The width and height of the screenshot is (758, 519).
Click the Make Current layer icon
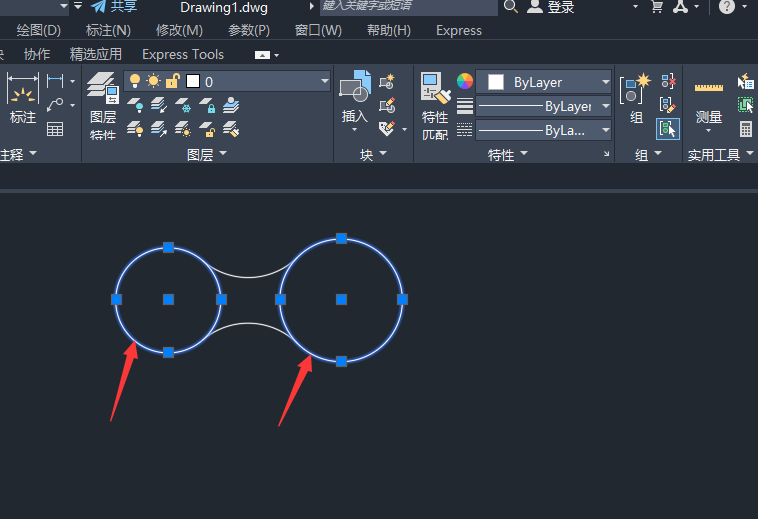(231, 105)
